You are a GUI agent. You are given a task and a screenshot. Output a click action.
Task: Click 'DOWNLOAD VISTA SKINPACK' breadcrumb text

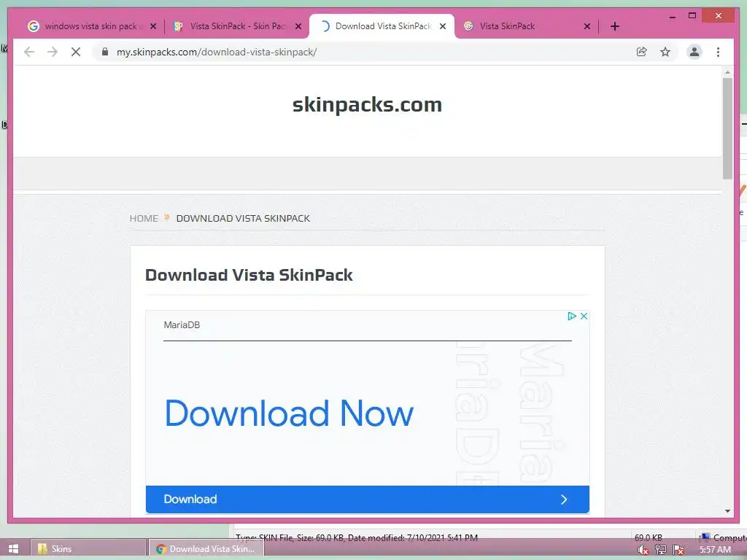(243, 218)
